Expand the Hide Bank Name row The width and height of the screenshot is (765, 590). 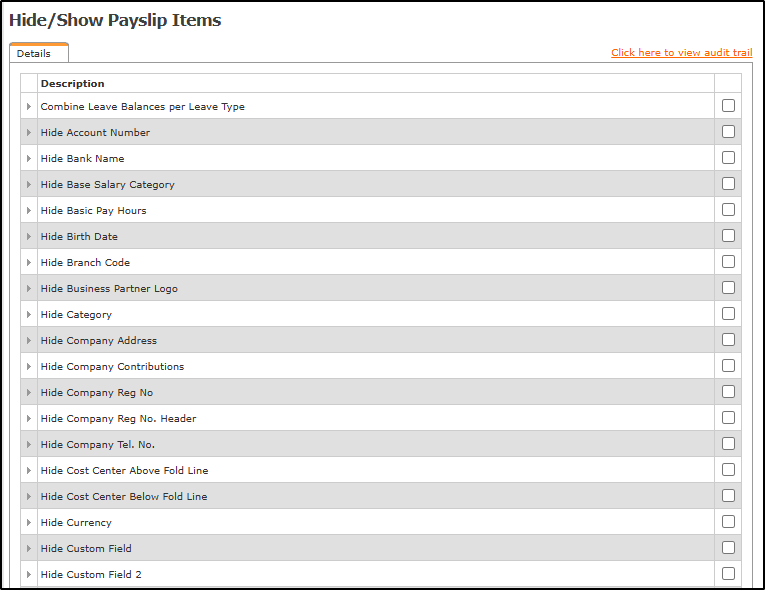pyautogui.click(x=29, y=159)
